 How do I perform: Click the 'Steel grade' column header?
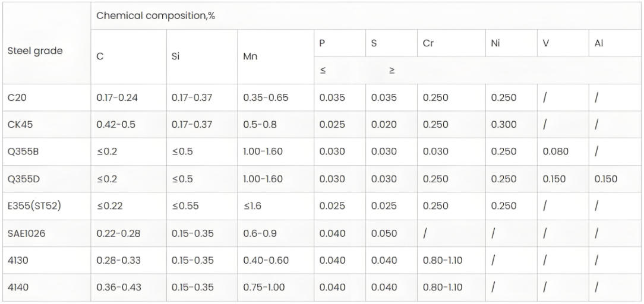click(34, 50)
